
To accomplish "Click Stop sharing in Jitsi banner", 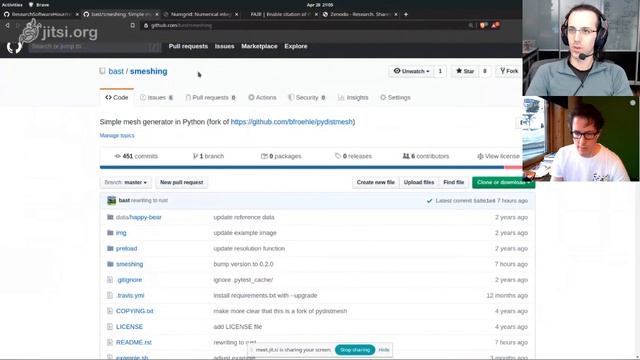I will coord(355,350).
